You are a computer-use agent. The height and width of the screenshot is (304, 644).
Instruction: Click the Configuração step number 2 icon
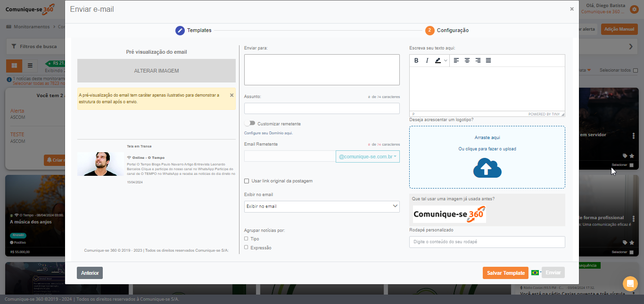(x=429, y=30)
